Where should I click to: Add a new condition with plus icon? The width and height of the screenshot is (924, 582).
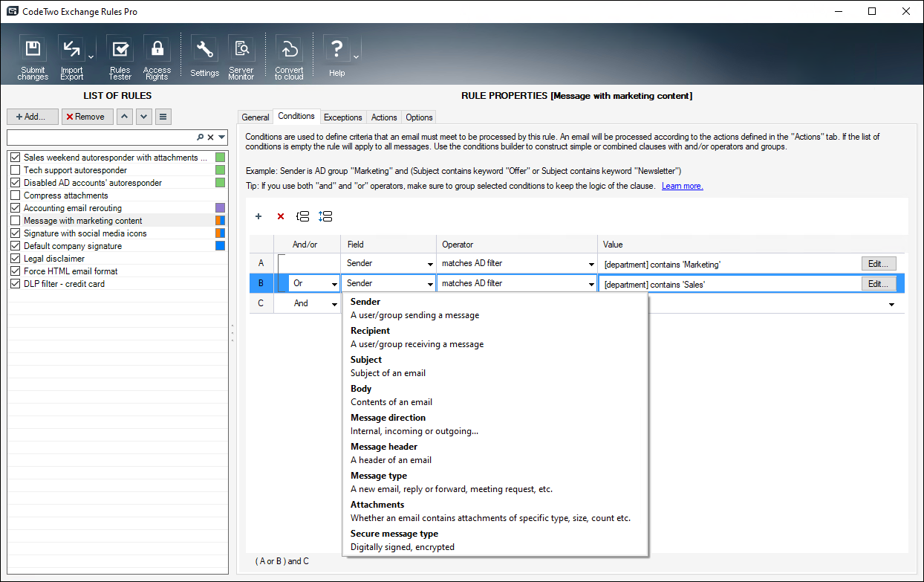[x=258, y=216]
